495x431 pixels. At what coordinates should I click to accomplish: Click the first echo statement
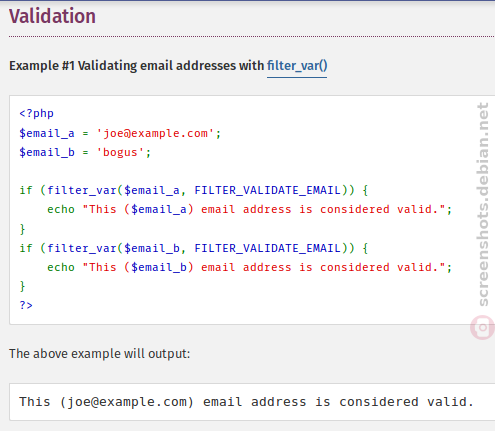(249, 210)
